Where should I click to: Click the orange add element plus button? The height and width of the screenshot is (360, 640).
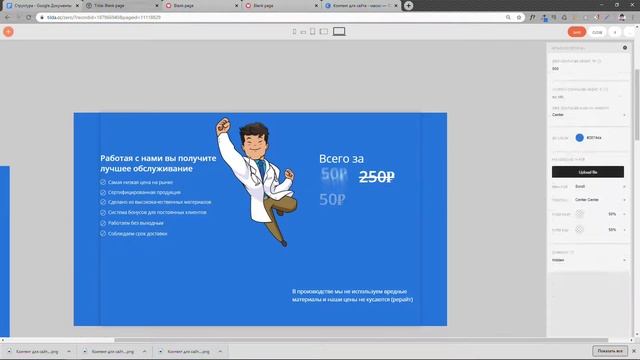8,32
